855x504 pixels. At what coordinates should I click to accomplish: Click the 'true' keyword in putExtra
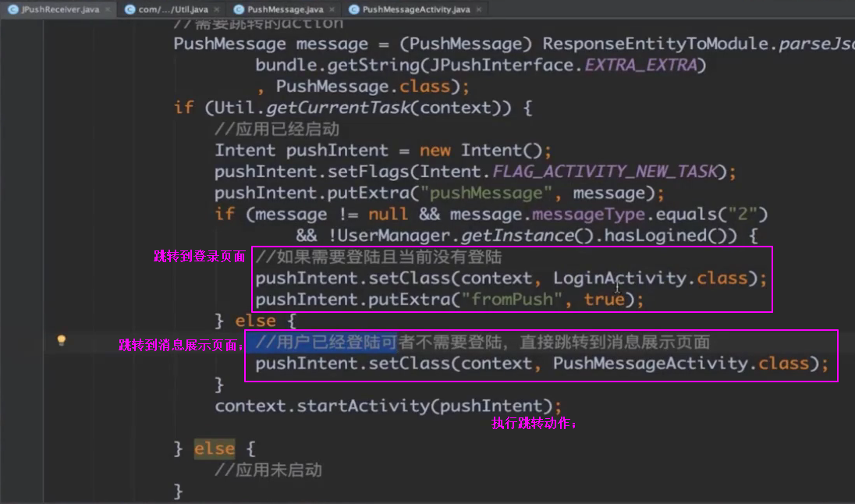pos(604,300)
